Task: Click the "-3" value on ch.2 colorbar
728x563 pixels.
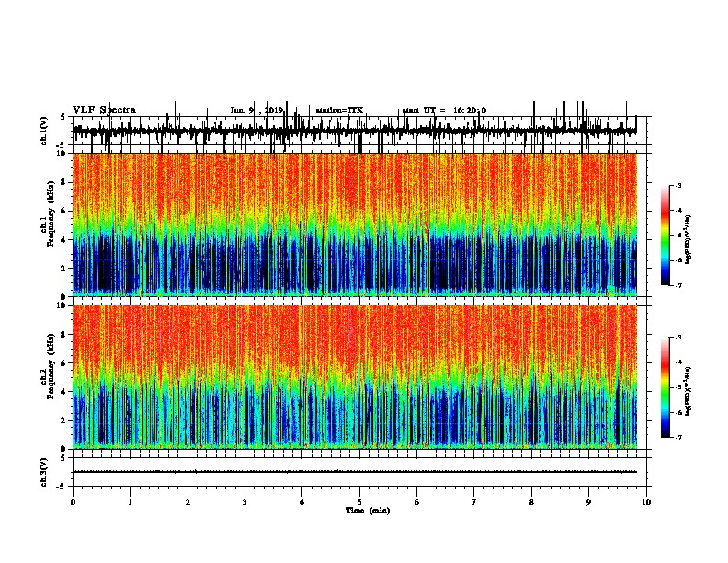Action: (x=678, y=338)
